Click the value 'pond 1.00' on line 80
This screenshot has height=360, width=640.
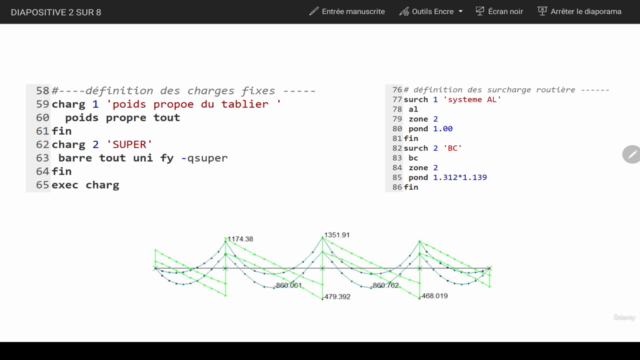[x=431, y=129]
